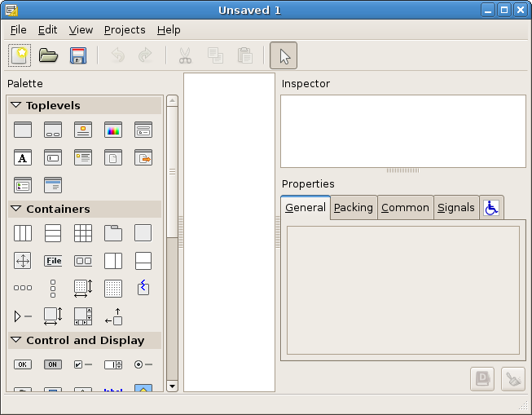Select the Tool Bar container widget
This screenshot has width=532, height=415.
[83, 261]
